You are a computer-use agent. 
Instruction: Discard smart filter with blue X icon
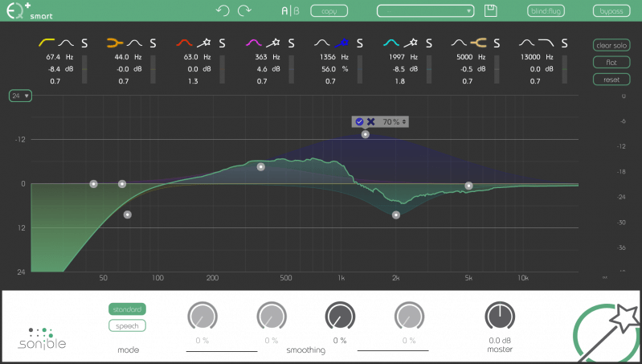(x=371, y=121)
